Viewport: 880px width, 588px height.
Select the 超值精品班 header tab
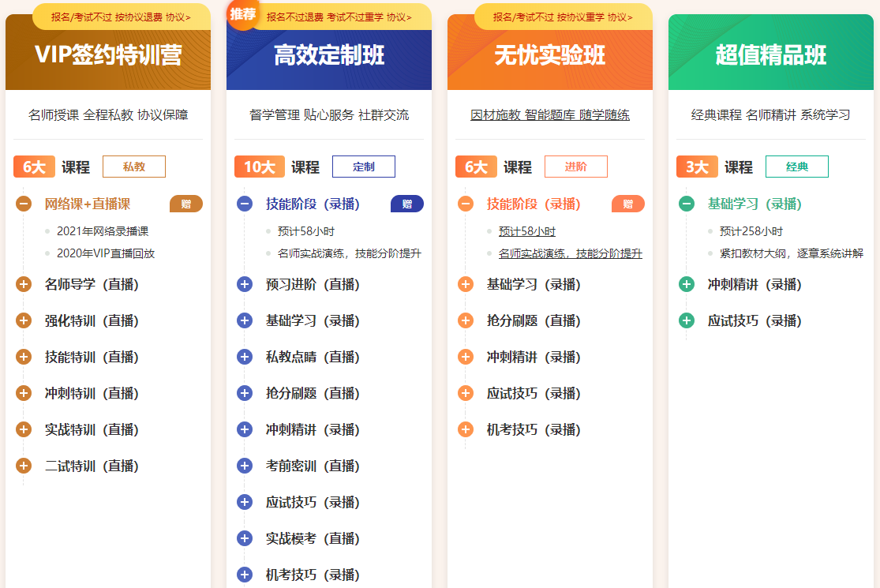pyautogui.click(x=771, y=55)
